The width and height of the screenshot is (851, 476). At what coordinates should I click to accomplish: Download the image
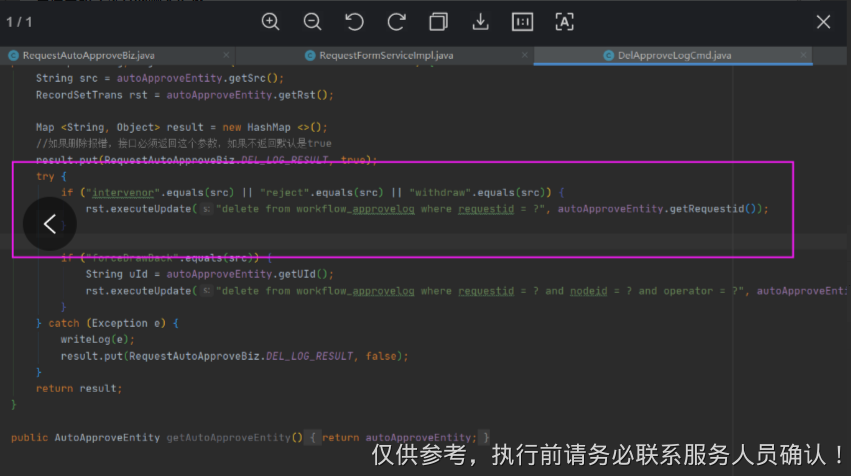[480, 22]
